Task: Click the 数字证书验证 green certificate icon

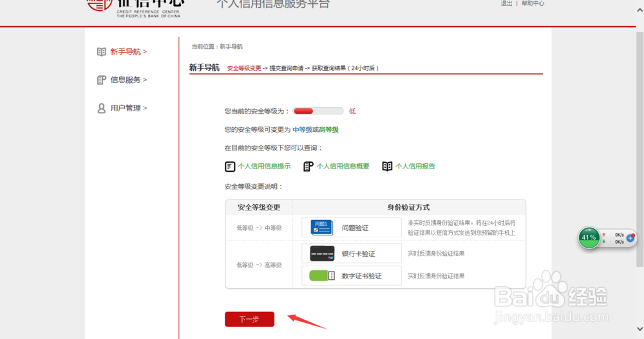Action: coord(322,276)
